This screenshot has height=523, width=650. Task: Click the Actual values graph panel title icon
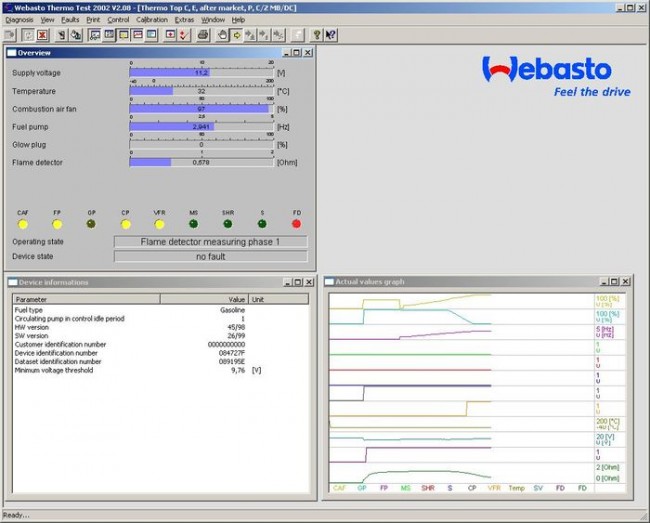click(329, 282)
